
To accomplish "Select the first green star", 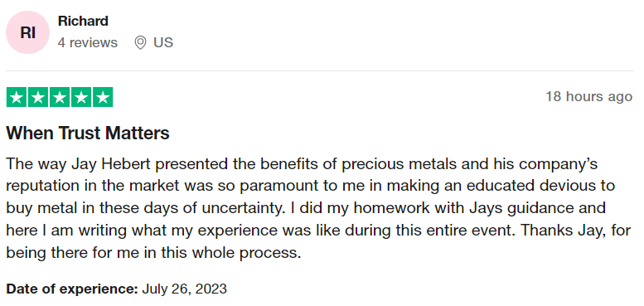I will 17,97.
